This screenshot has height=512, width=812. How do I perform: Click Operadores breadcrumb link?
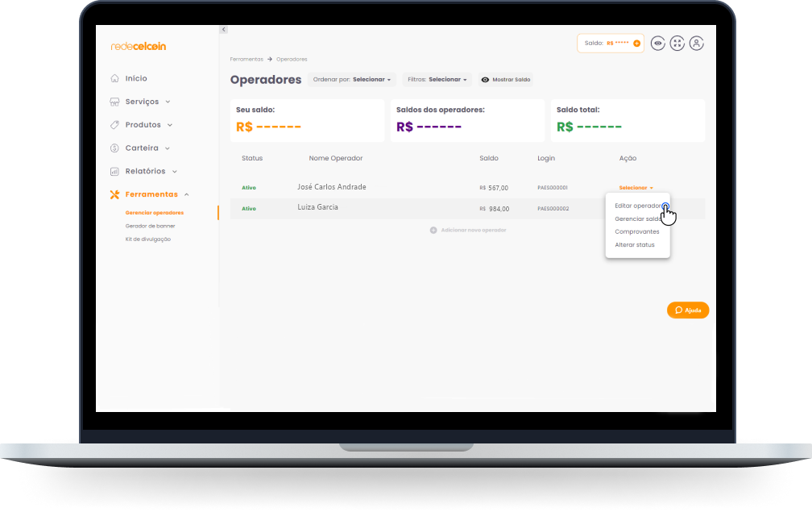pos(292,59)
